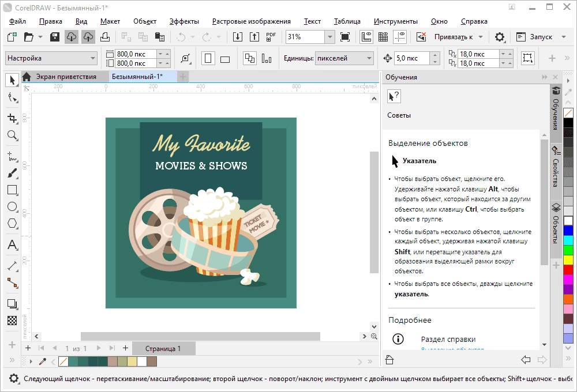This screenshot has width=577, height=392.
Task: Open the Table menu
Action: (347, 21)
